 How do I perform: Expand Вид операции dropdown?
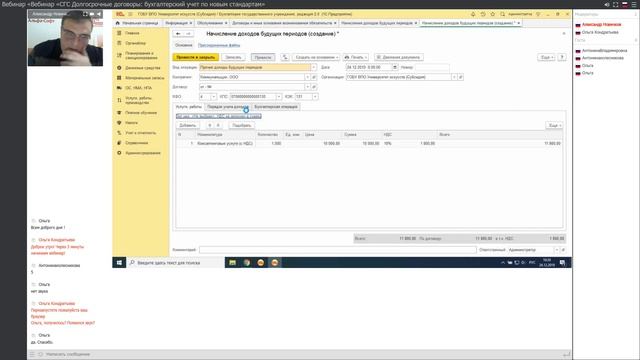[313, 67]
